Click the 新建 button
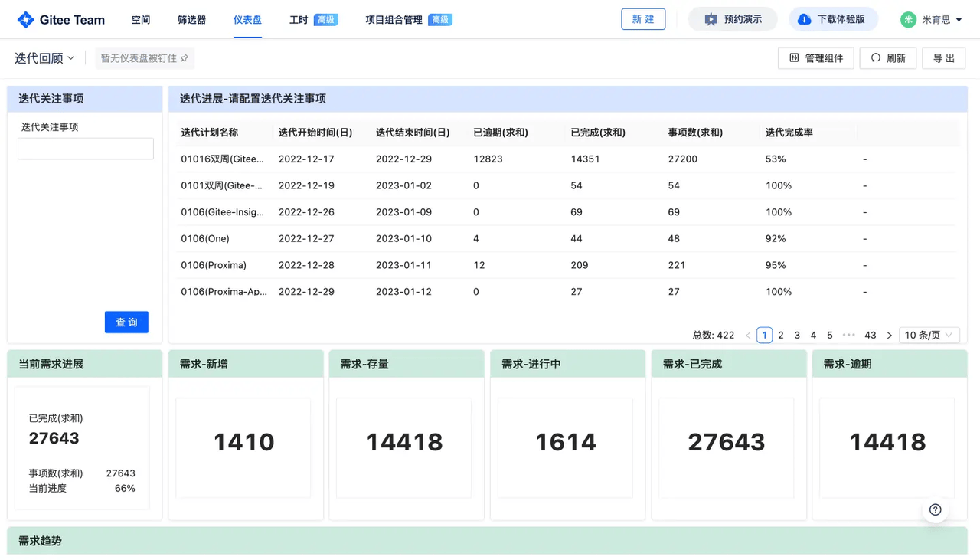The width and height of the screenshot is (980, 560). click(642, 20)
